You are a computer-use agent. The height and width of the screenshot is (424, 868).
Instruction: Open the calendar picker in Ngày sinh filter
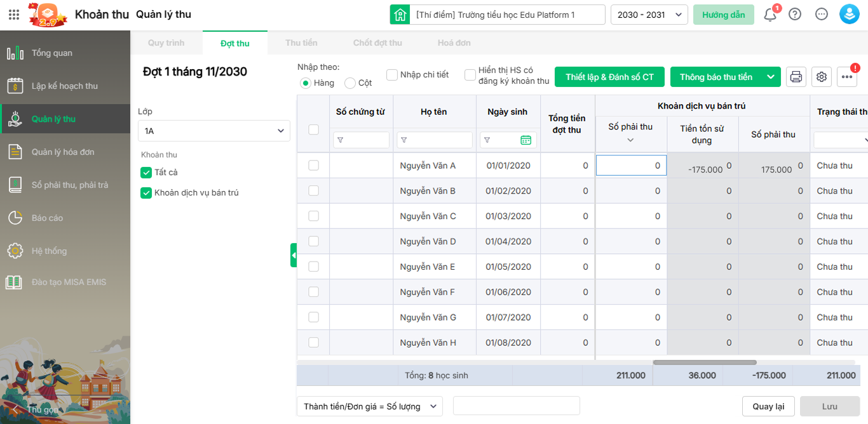tap(526, 140)
